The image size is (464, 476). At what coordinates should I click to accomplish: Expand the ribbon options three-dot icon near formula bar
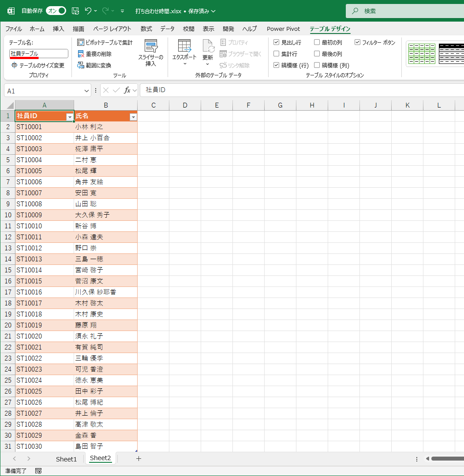96,90
